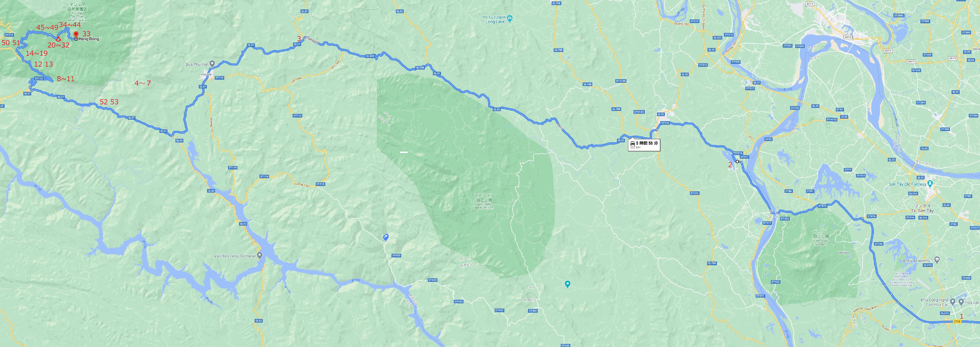
Task: Select the Tà Xùa nature reserve label
Action: pos(77,12)
